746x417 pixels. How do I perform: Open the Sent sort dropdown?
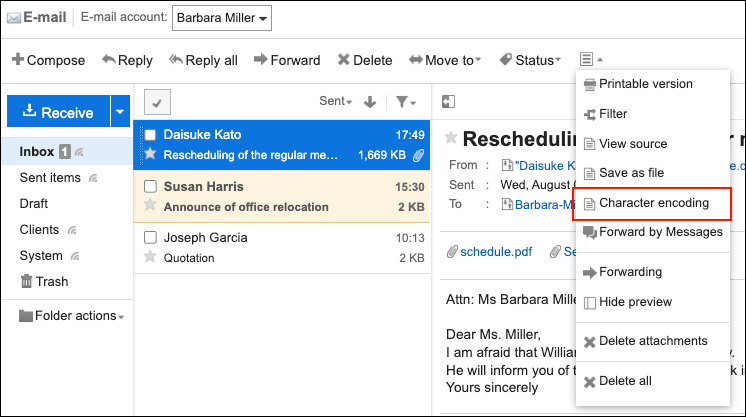pyautogui.click(x=335, y=101)
